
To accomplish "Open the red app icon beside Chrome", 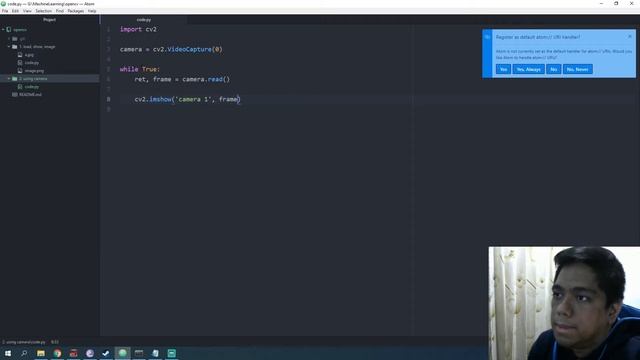I will (73, 353).
